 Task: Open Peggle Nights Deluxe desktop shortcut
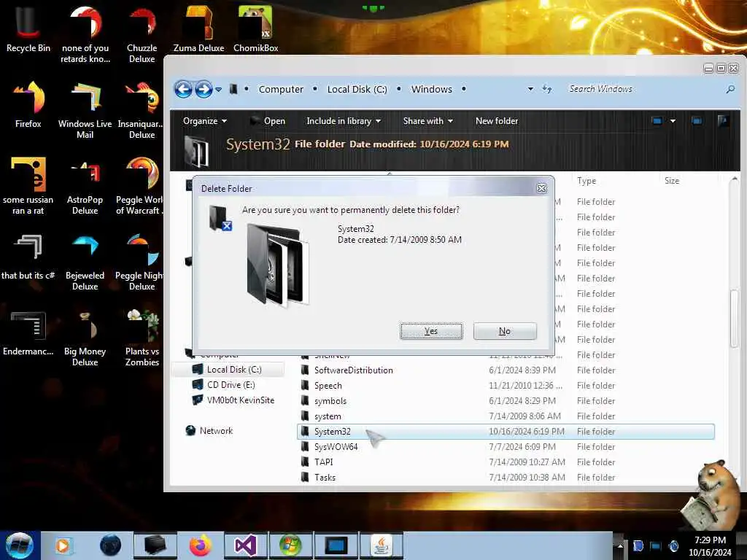[140, 262]
